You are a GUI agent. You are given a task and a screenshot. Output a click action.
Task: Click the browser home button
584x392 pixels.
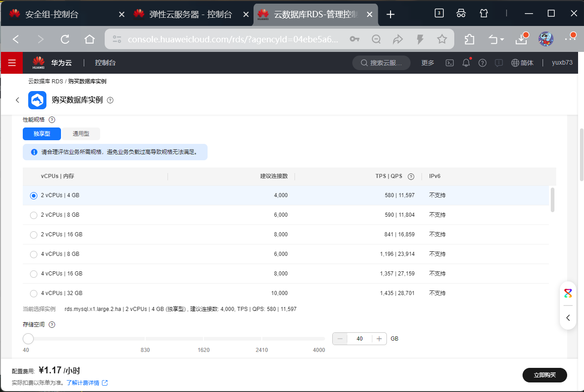(x=90, y=39)
